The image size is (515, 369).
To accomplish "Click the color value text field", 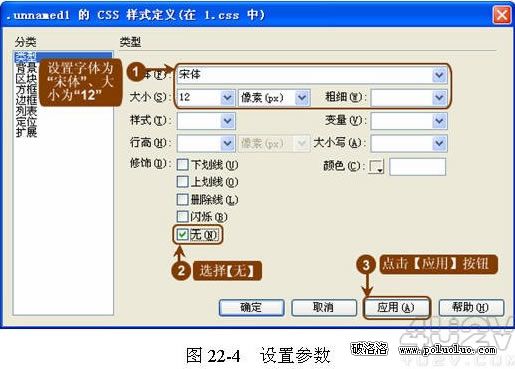I will click(417, 166).
